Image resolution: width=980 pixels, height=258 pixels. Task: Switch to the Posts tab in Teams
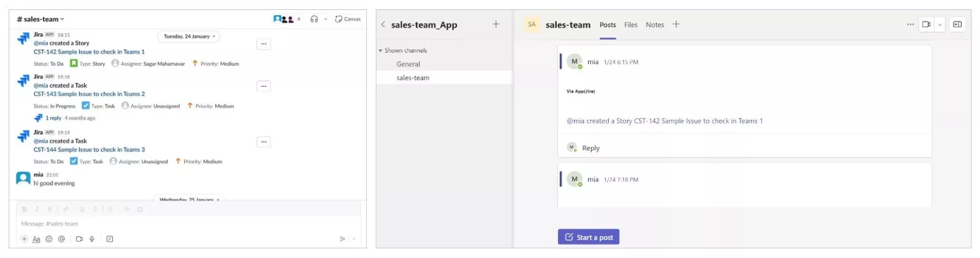coord(608,25)
